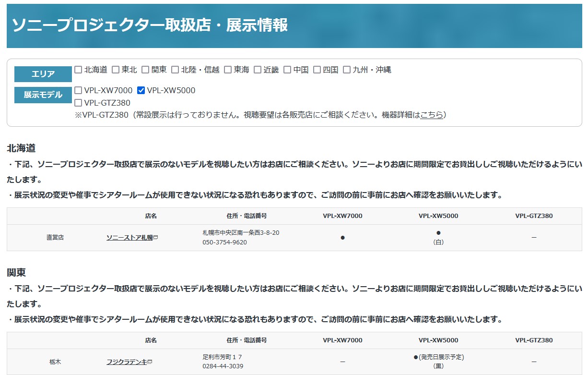Open the フジクラデンキ store link
The image size is (588, 375).
(x=127, y=362)
